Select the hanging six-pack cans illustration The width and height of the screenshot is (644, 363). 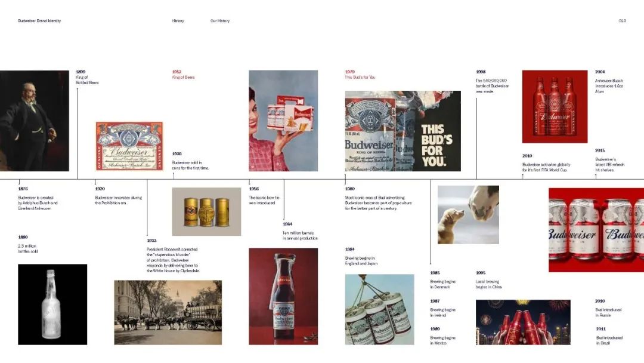click(379, 309)
